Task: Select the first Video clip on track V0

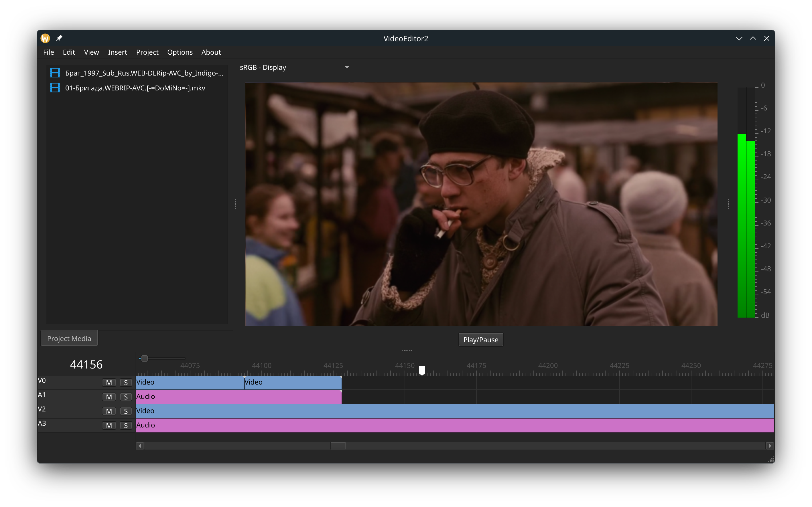Action: point(190,383)
